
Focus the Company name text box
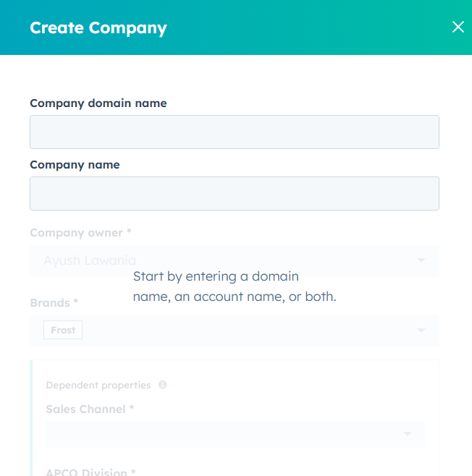point(234,193)
